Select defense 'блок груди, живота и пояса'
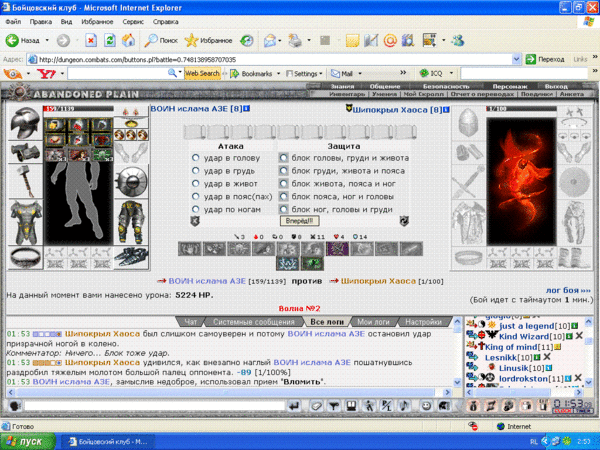 (284, 171)
